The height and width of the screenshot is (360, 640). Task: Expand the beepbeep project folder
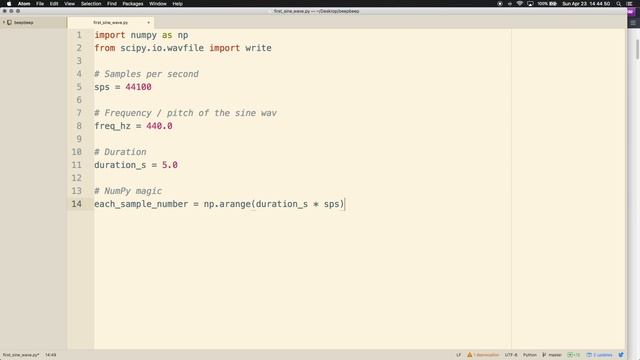(4, 22)
